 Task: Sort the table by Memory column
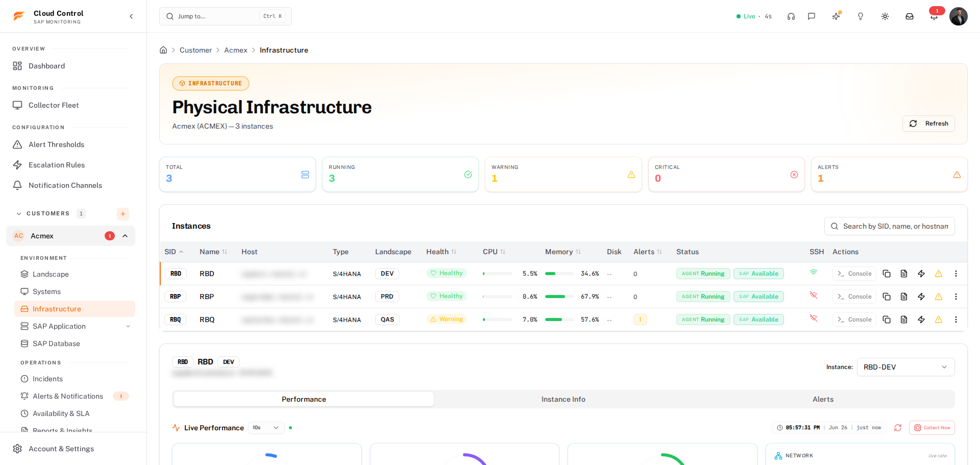563,252
